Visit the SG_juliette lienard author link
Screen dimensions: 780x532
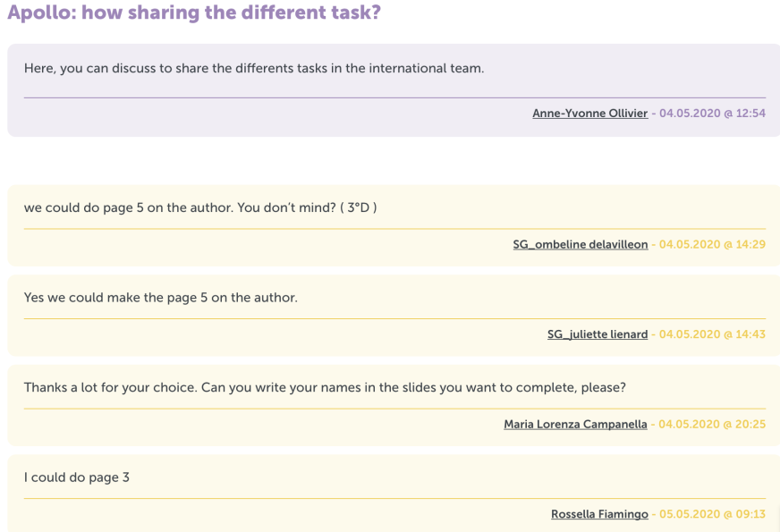point(598,334)
